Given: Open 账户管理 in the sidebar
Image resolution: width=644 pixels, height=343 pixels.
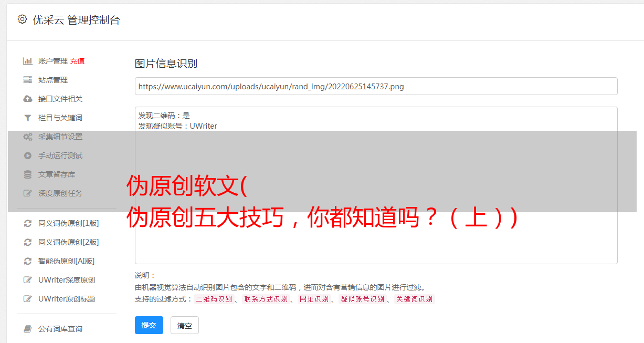Looking at the screenshot, I should tap(53, 61).
